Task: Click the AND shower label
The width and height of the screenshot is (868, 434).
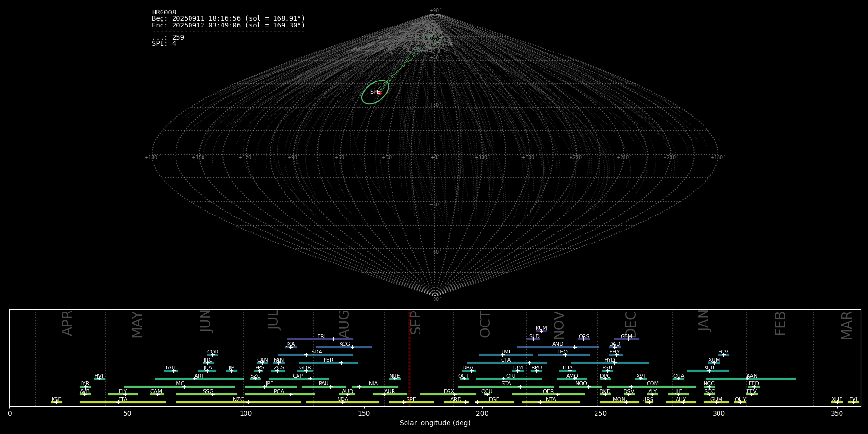Action: pos(558,344)
